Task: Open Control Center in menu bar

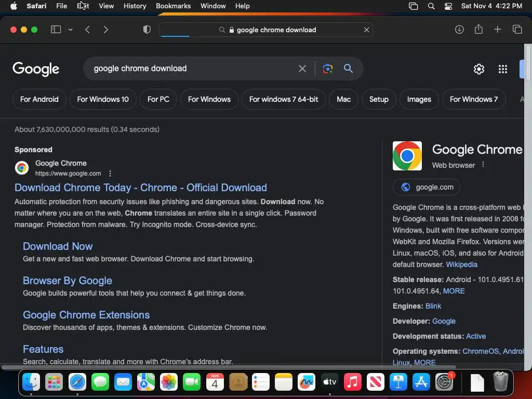Action: coord(448,6)
